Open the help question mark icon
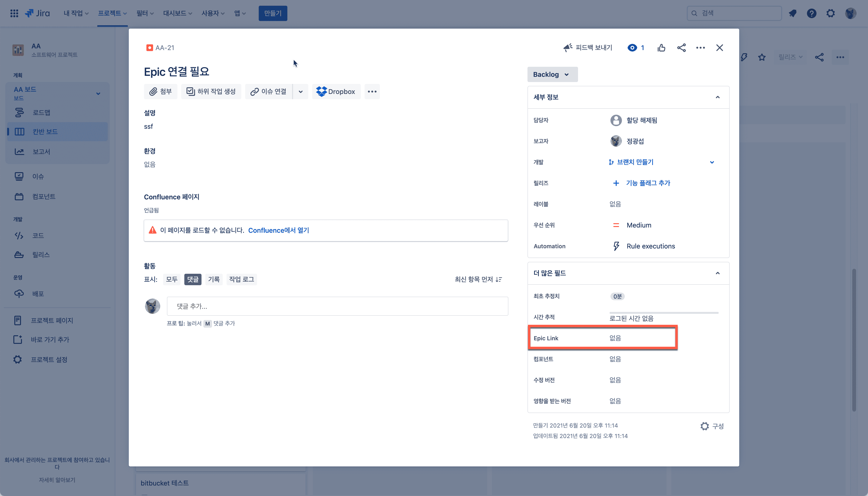 [x=811, y=13]
